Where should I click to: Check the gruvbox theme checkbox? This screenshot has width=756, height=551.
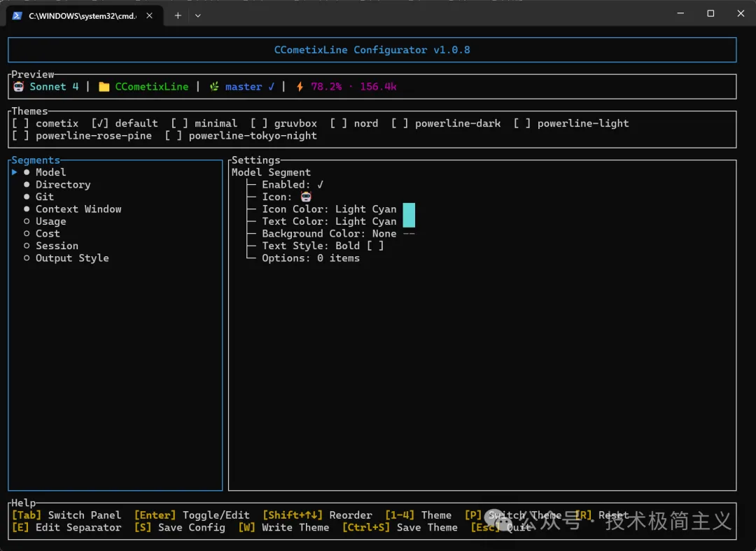[259, 123]
